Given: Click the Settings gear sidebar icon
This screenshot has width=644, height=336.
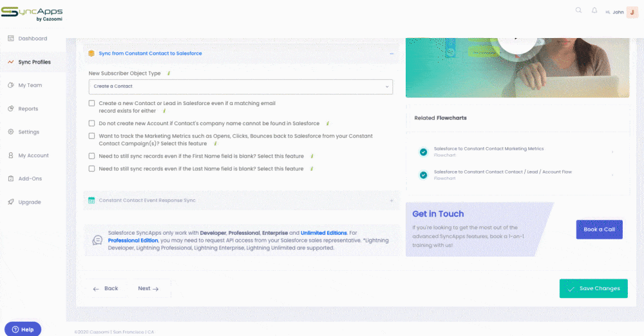Looking at the screenshot, I should click(x=11, y=132).
